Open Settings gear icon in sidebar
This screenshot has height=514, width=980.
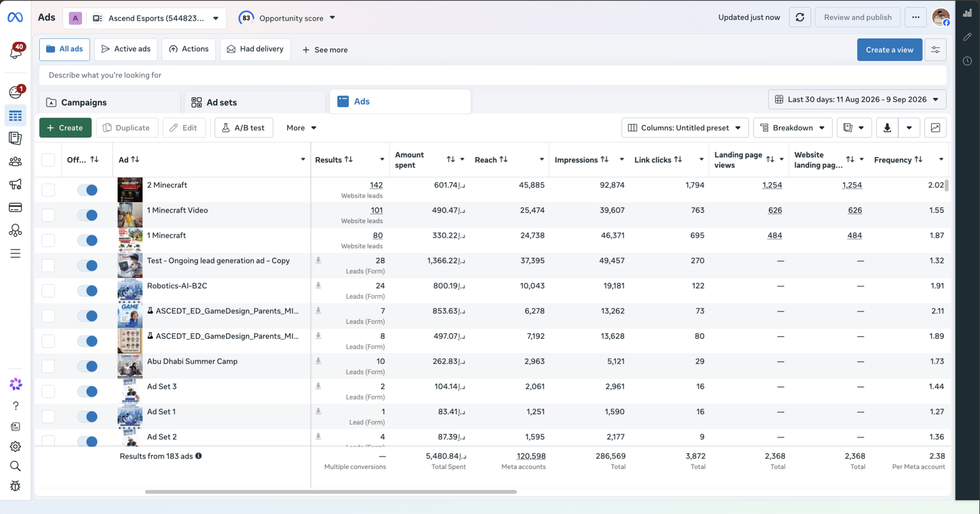click(15, 447)
